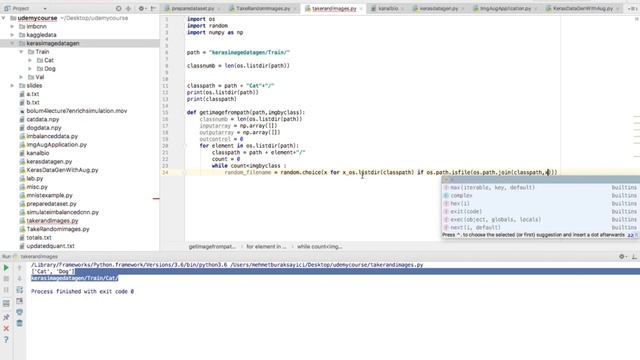This screenshot has height=360, width=640.
Task: Click 'while count<img' breadcrumb
Action: 320,247
